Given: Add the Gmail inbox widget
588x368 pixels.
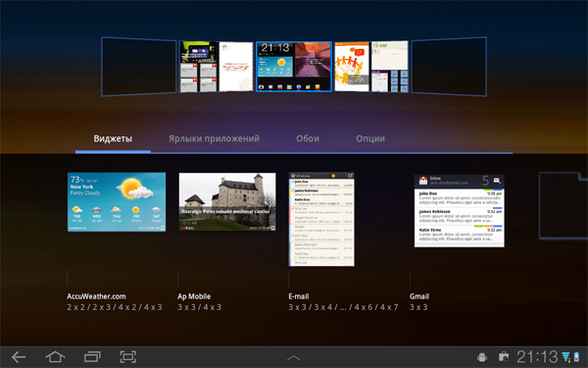Looking at the screenshot, I should (459, 211).
